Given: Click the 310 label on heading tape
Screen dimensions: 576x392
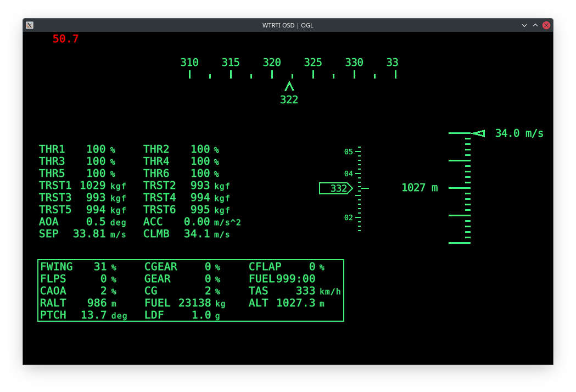Looking at the screenshot, I should pyautogui.click(x=189, y=63).
